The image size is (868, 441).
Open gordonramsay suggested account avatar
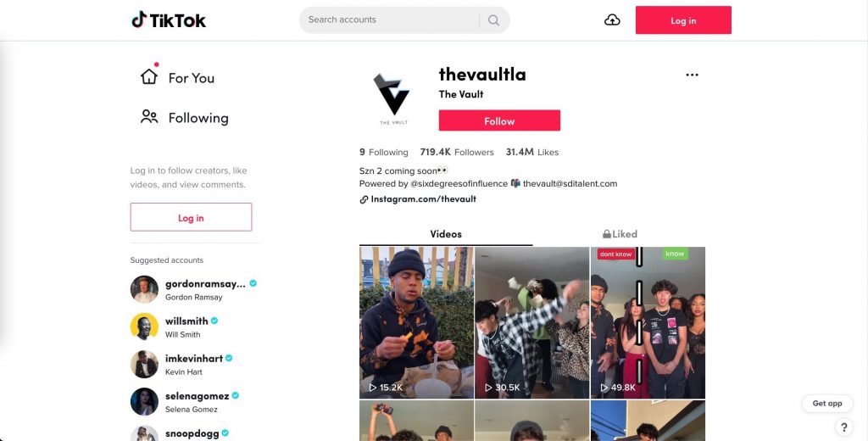tap(144, 289)
